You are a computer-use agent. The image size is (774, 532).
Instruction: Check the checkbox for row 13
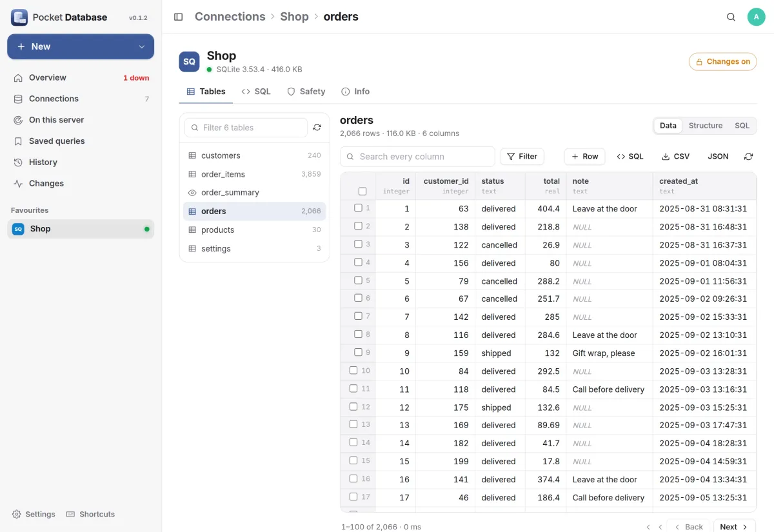[x=353, y=424]
